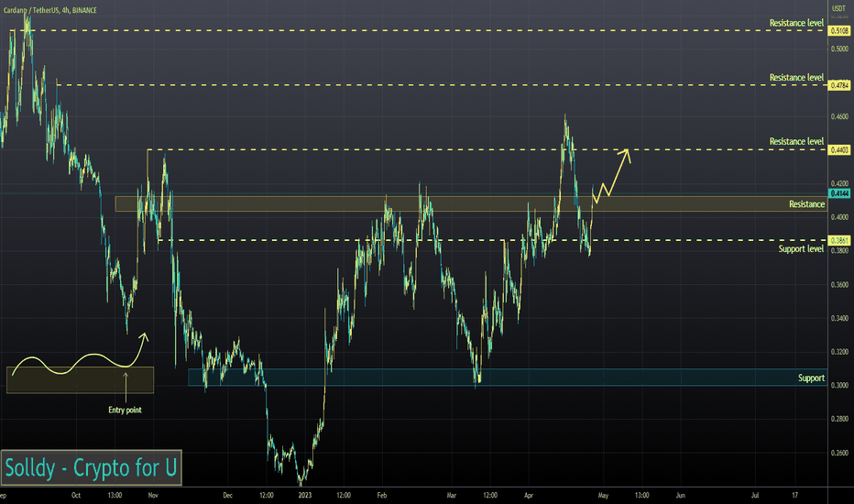This screenshot has height=504, width=854.
Task: Click the Resistance zone label
Action: tap(806, 204)
